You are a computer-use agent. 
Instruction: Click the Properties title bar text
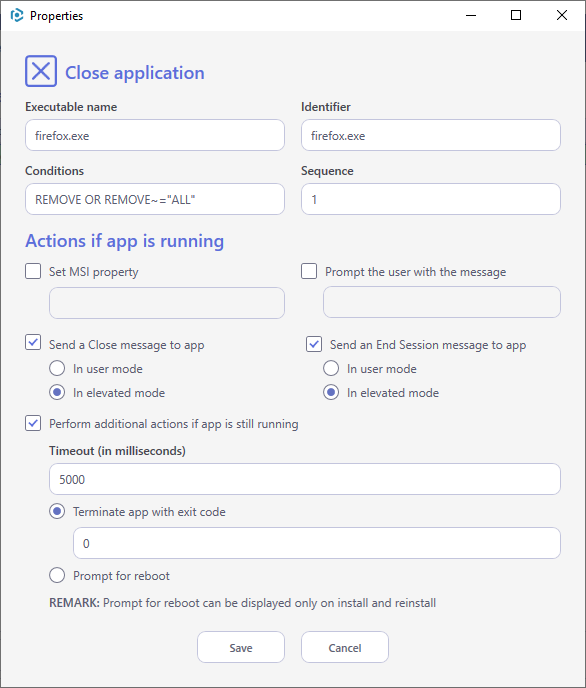pyautogui.click(x=56, y=16)
